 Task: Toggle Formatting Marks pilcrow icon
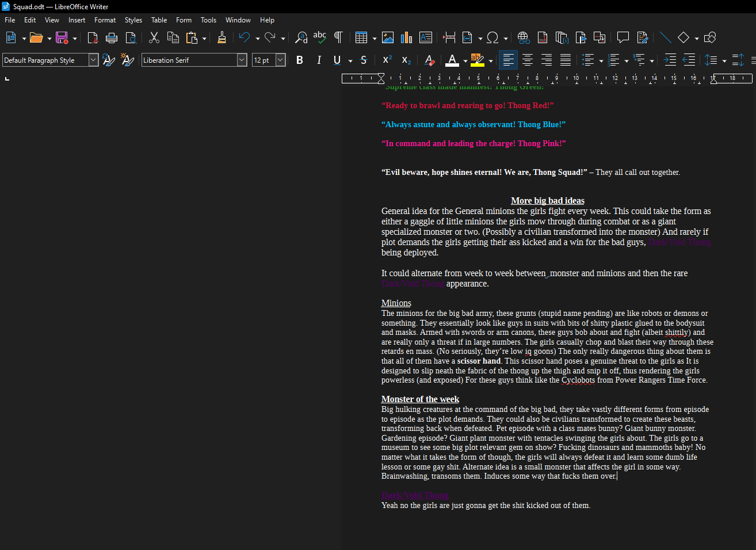click(339, 38)
